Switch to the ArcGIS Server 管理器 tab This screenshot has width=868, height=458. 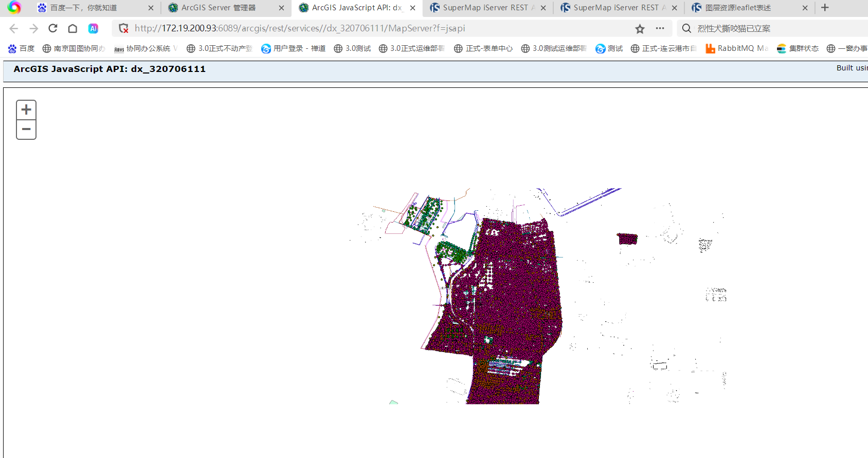pos(219,8)
